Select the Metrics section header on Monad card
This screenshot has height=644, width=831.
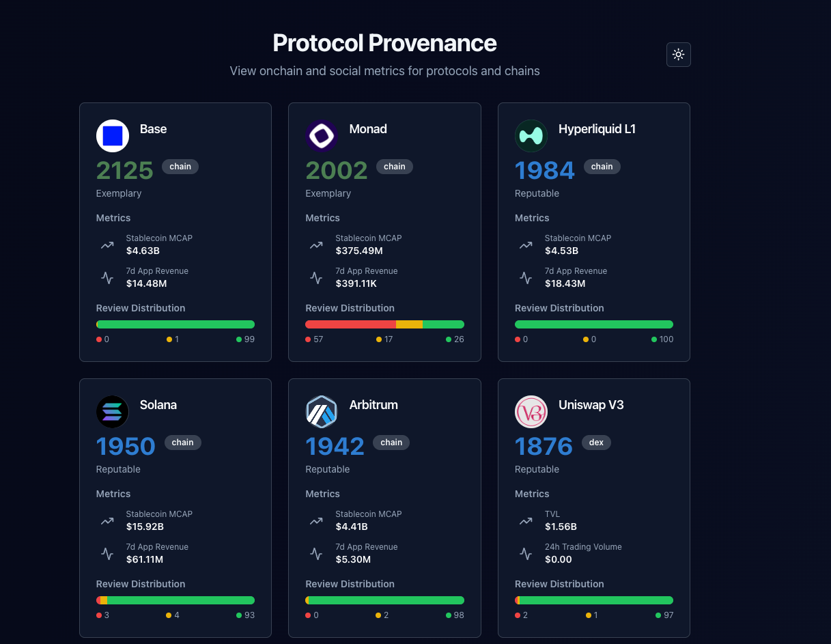click(x=322, y=218)
